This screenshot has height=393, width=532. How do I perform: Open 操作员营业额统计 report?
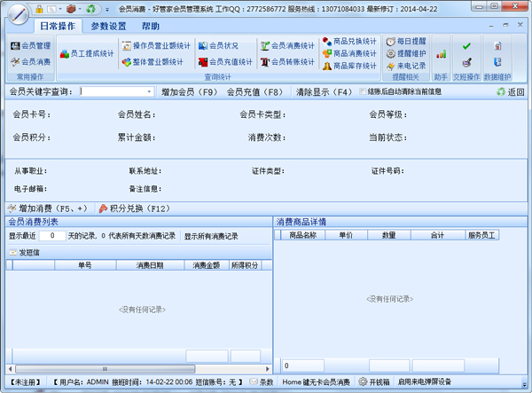[x=156, y=45]
